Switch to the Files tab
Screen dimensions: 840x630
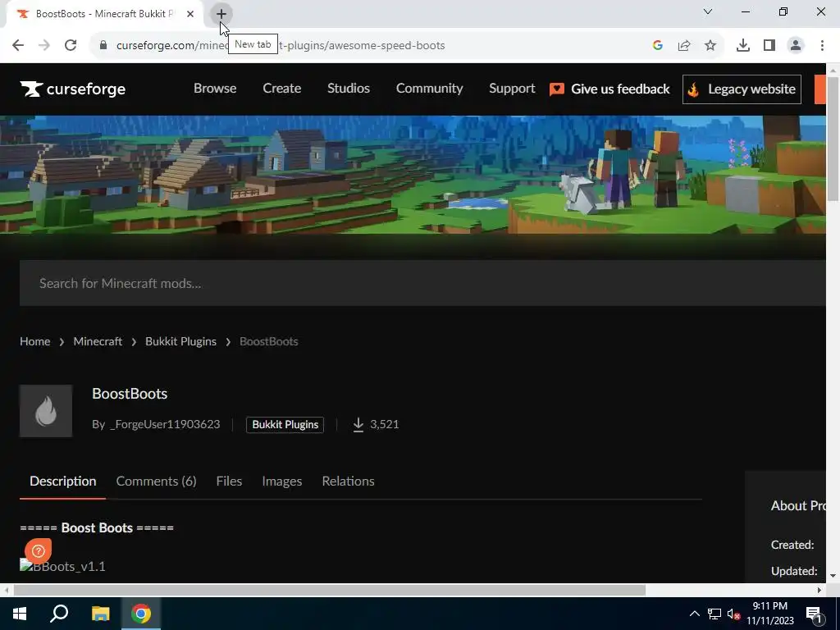point(230,481)
